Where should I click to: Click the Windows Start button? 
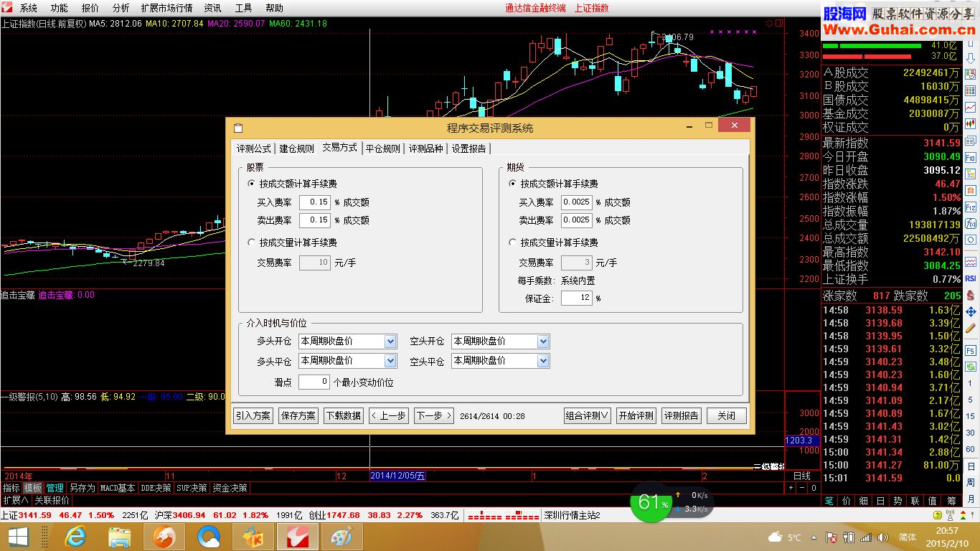18,536
